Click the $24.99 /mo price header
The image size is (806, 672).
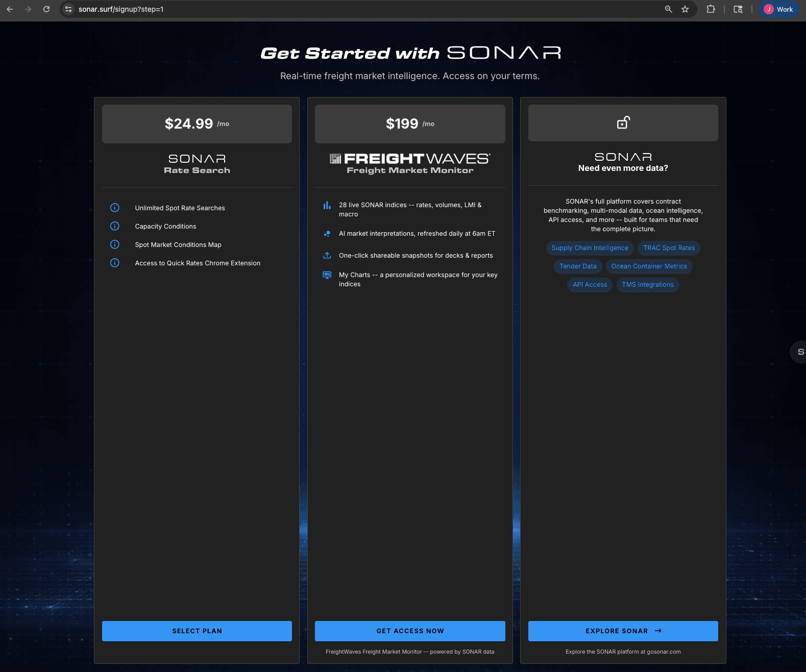[x=197, y=124]
